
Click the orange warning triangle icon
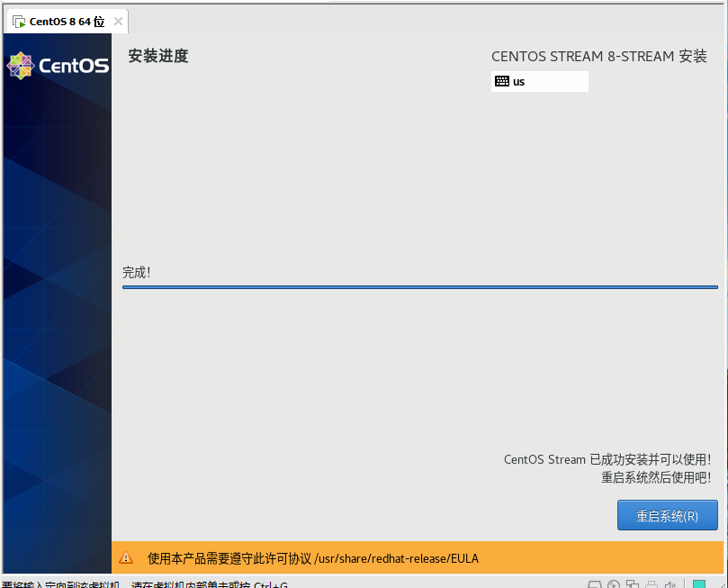click(x=126, y=557)
